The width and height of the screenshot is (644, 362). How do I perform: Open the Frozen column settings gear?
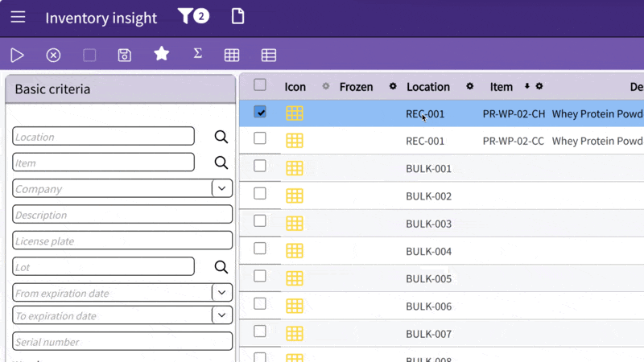click(393, 87)
